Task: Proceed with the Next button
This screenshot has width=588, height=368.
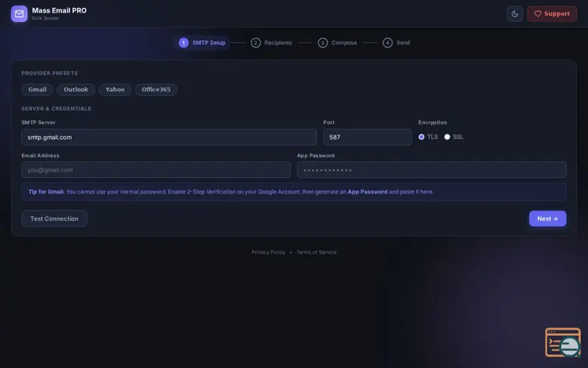Action: coord(548,219)
